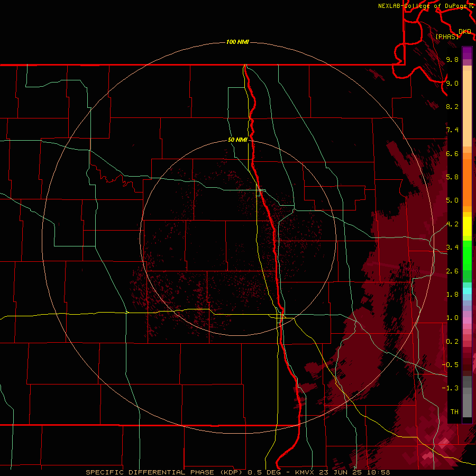Click the 9.8 value on color scale
This screenshot has width=476, height=476.
pyautogui.click(x=452, y=59)
